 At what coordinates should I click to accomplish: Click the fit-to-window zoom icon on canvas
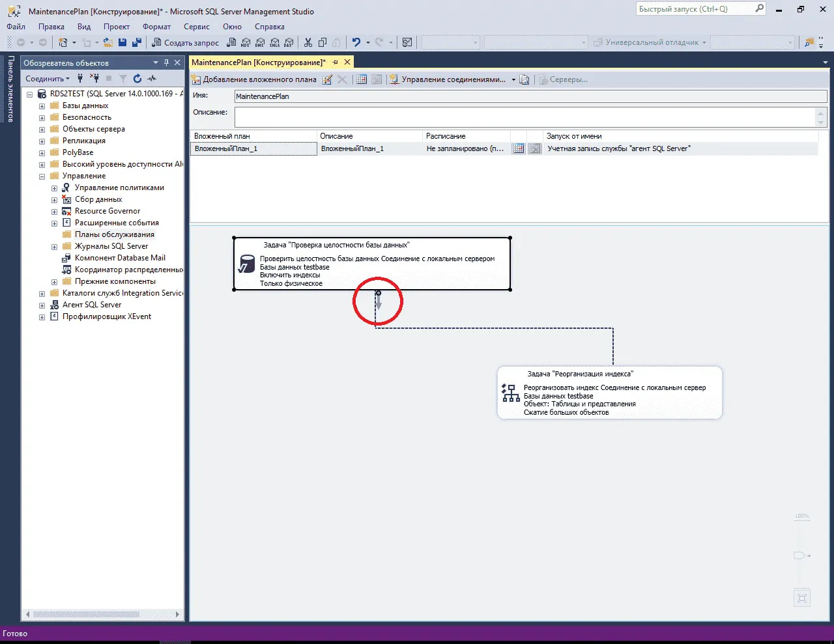802,598
